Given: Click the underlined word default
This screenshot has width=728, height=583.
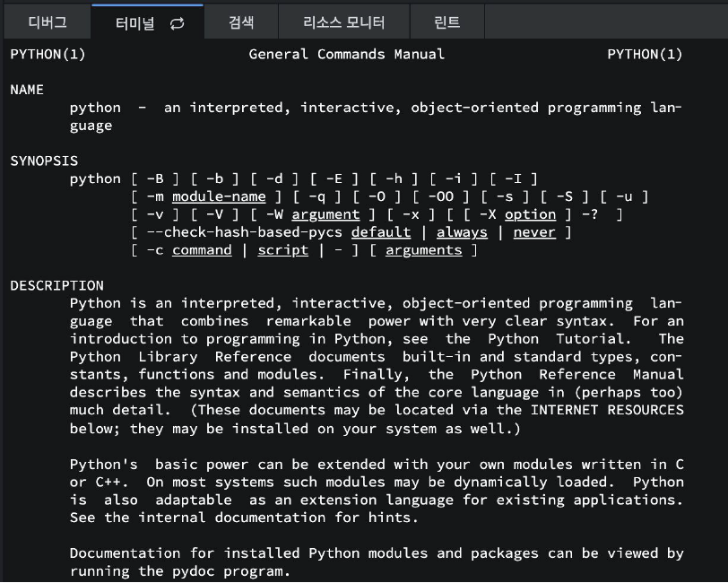Looking at the screenshot, I should (x=381, y=231).
